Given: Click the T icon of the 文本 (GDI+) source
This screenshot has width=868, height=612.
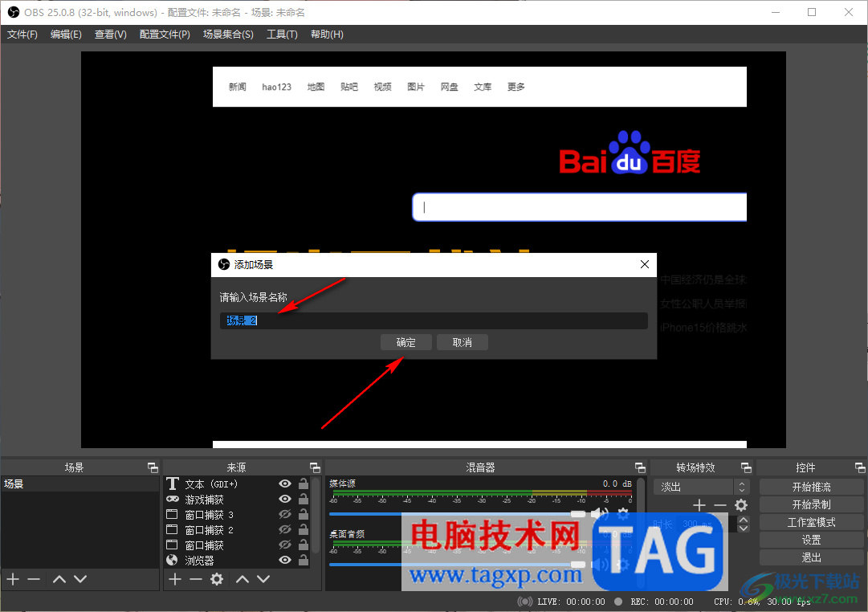Looking at the screenshot, I should point(173,483).
